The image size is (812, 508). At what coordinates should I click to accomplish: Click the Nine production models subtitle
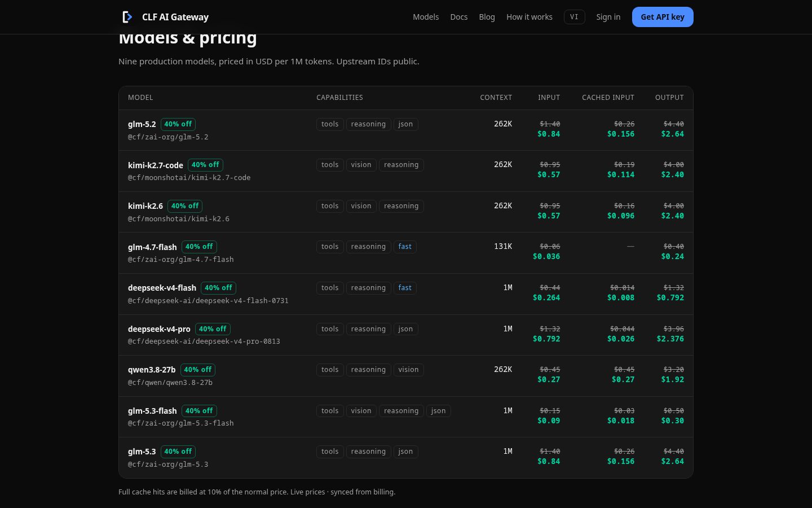[x=269, y=61]
